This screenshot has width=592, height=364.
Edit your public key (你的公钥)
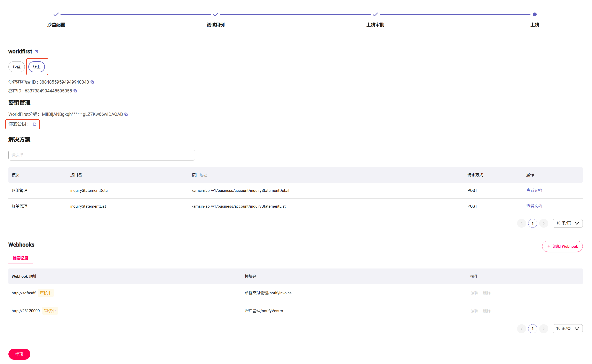click(35, 124)
